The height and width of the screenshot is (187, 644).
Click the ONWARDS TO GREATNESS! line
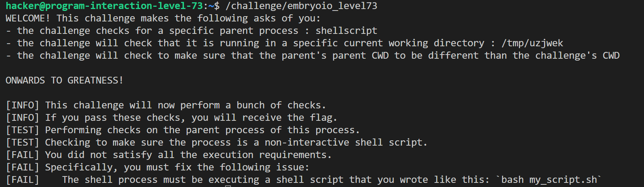click(x=64, y=81)
